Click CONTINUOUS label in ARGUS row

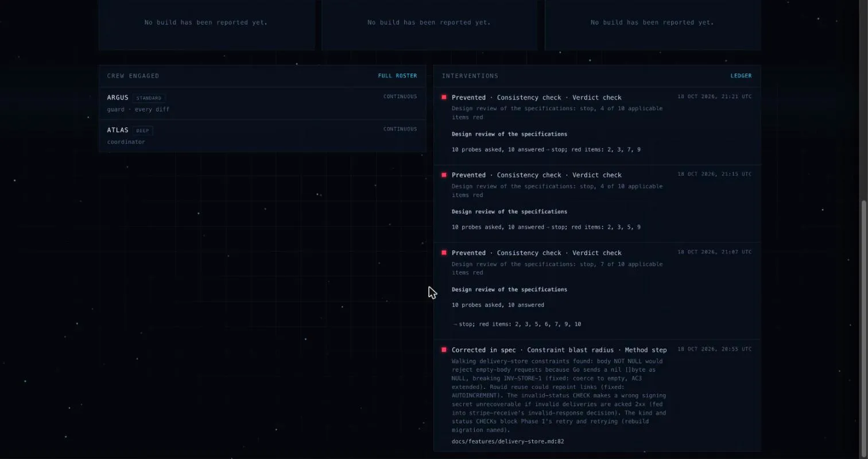click(x=400, y=97)
